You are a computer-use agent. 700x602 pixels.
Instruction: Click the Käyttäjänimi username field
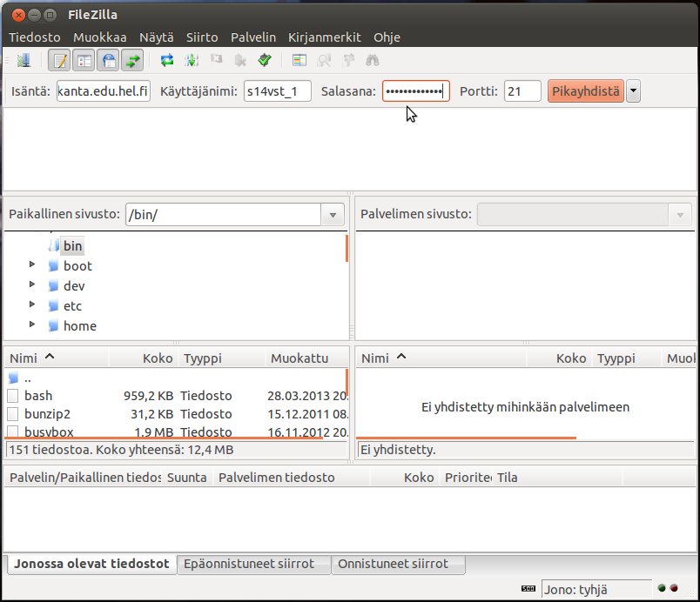point(277,91)
